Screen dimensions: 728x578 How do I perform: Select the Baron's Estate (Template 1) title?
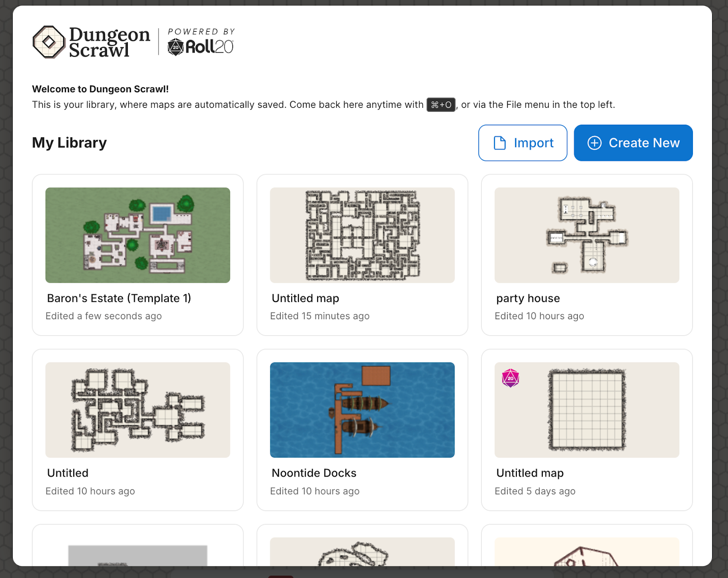pyautogui.click(x=119, y=298)
